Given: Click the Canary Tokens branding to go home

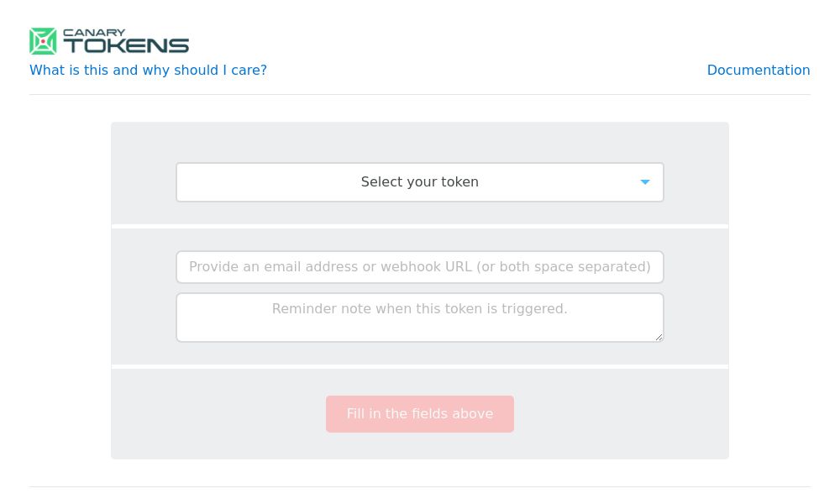Looking at the screenshot, I should (109, 41).
